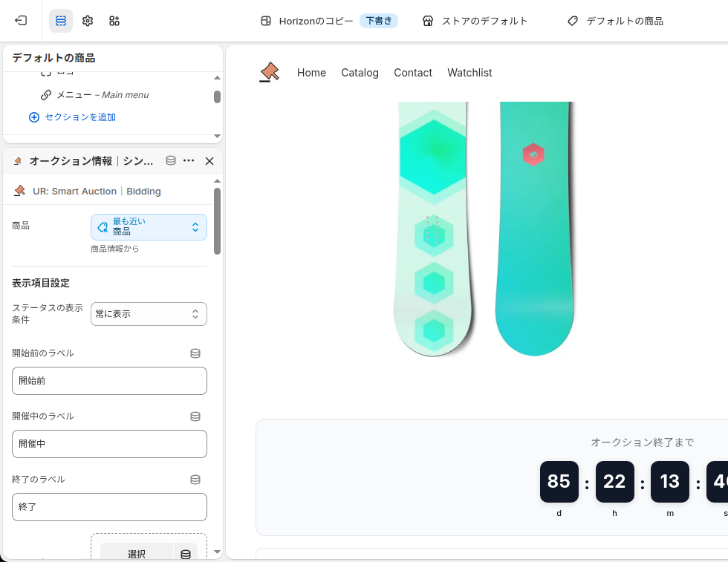Click the Home menu link in preview
The image size is (728, 562).
coord(311,73)
